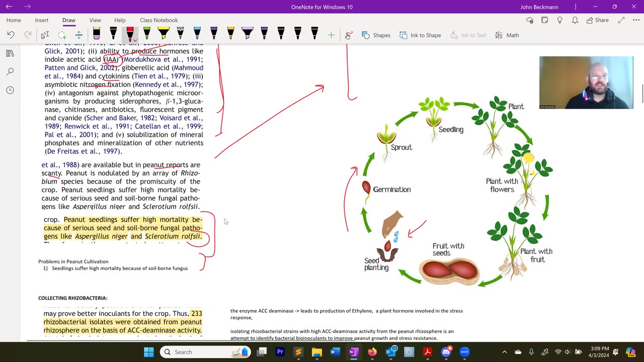Switch to the Home tab

14,20
